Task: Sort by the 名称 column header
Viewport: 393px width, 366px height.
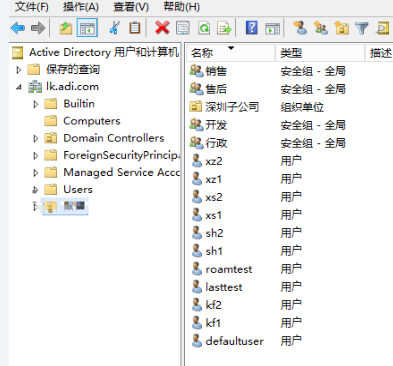Action: tap(230, 53)
